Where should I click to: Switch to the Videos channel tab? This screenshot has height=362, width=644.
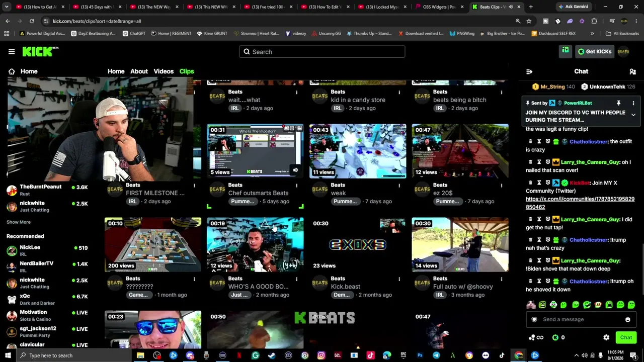click(x=164, y=71)
